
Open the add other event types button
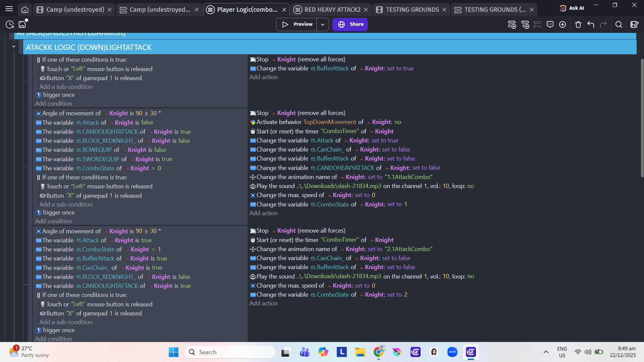(x=562, y=24)
